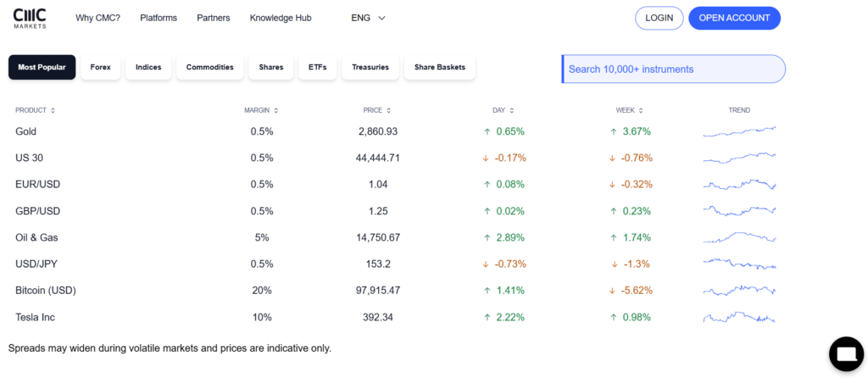Screen dimensions: 868x378
Task: Switch to the Share Baskets tab
Action: [440, 67]
